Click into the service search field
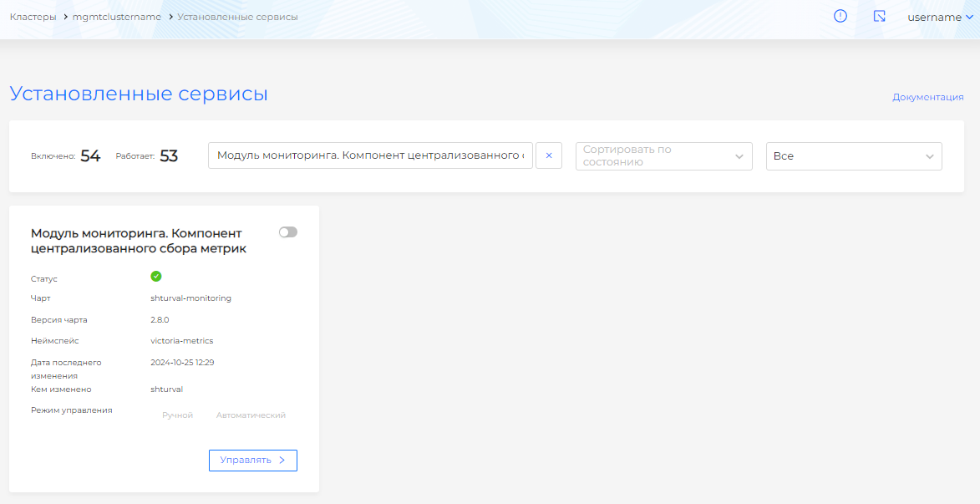Screen dimensions: 980x504 pyautogui.click(x=370, y=155)
